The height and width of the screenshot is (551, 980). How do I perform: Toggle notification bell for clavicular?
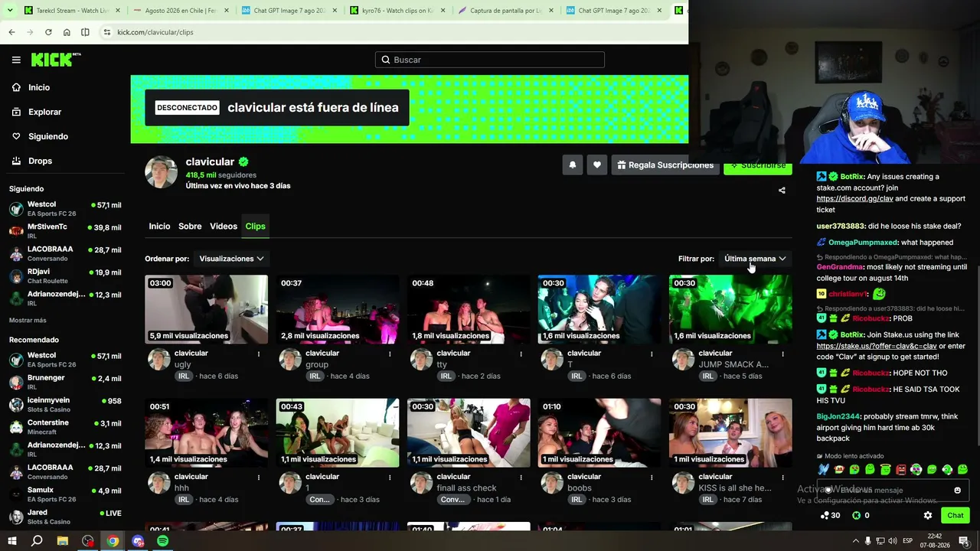click(572, 165)
